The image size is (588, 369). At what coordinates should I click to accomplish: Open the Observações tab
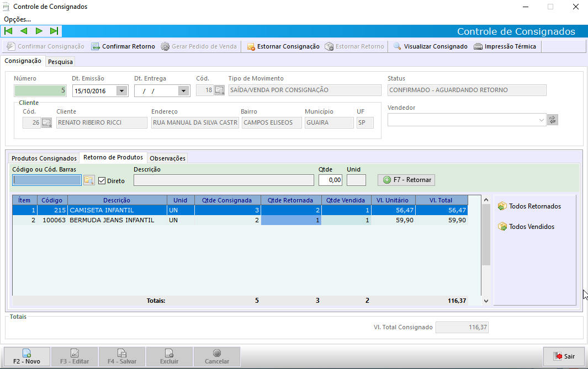(x=167, y=158)
